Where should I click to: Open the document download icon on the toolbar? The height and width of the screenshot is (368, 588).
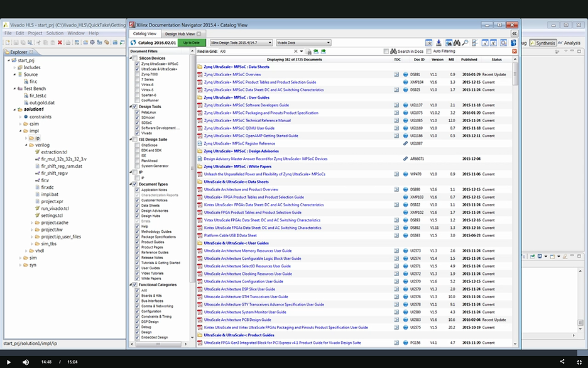coord(438,42)
